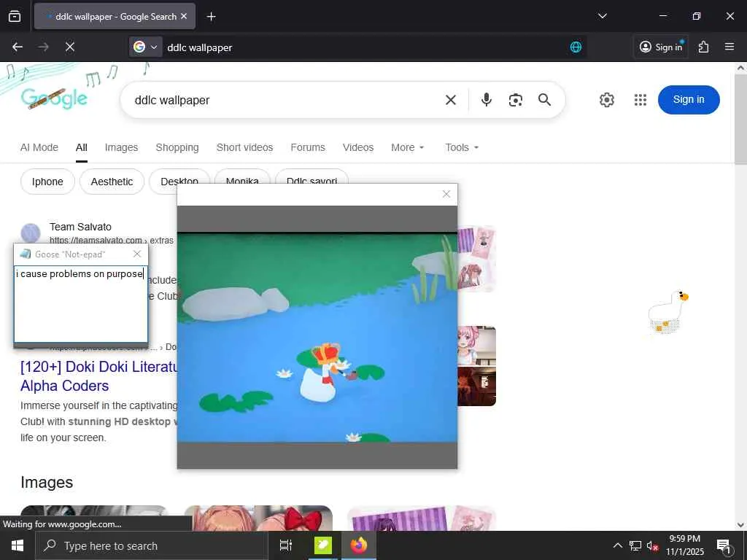This screenshot has width=747, height=560.
Task: Click the goose meme image
Action: tap(317, 338)
